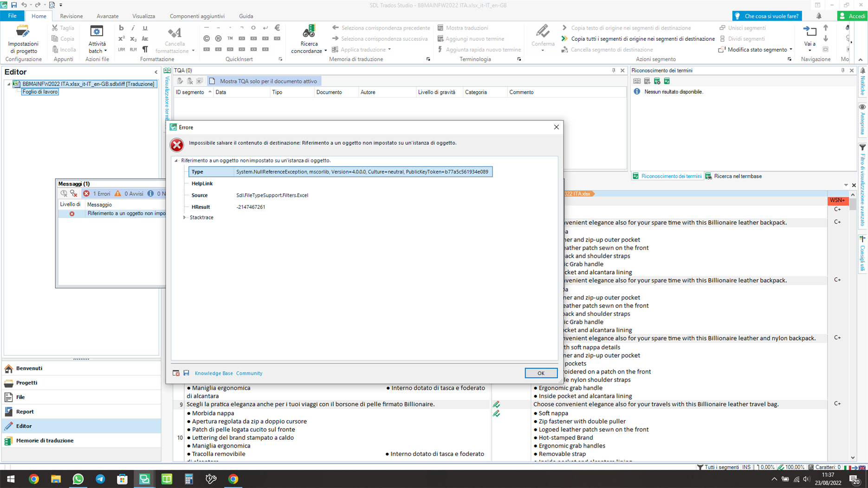This screenshot has width=868, height=488.
Task: Open the Vai a dropdown arrow
Action: pos(810,51)
